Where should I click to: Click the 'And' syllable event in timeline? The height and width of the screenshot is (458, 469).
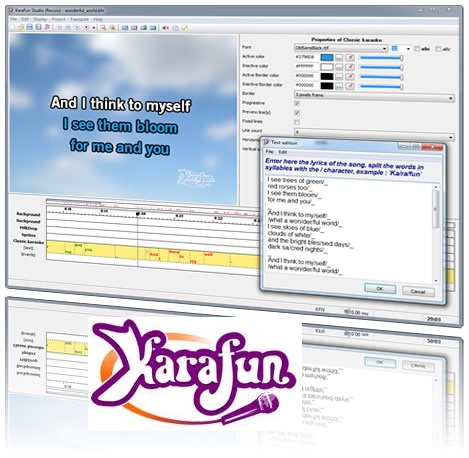pos(153,255)
